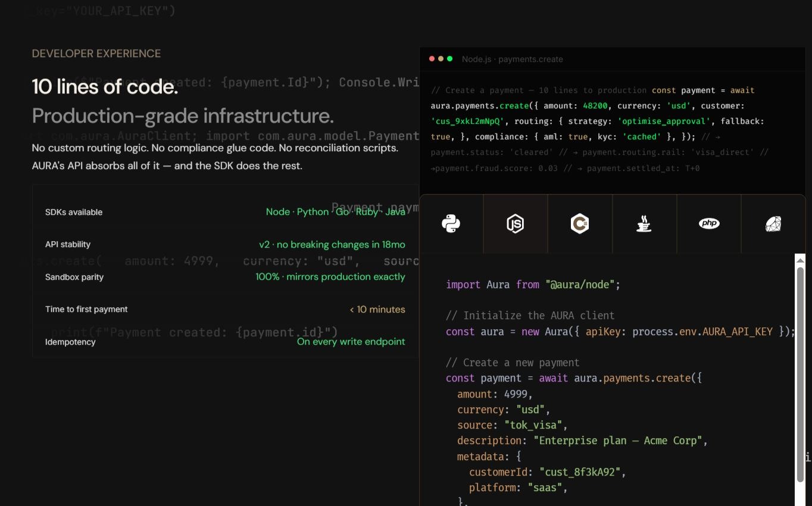The width and height of the screenshot is (812, 506).
Task: Click the 'amount: 4999,' code line
Action: 495,394
